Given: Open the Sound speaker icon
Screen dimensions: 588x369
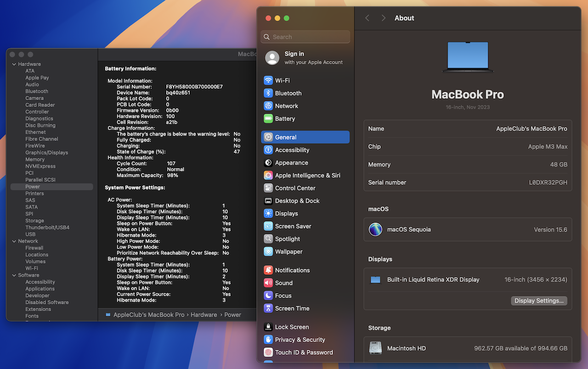Looking at the screenshot, I should [268, 283].
